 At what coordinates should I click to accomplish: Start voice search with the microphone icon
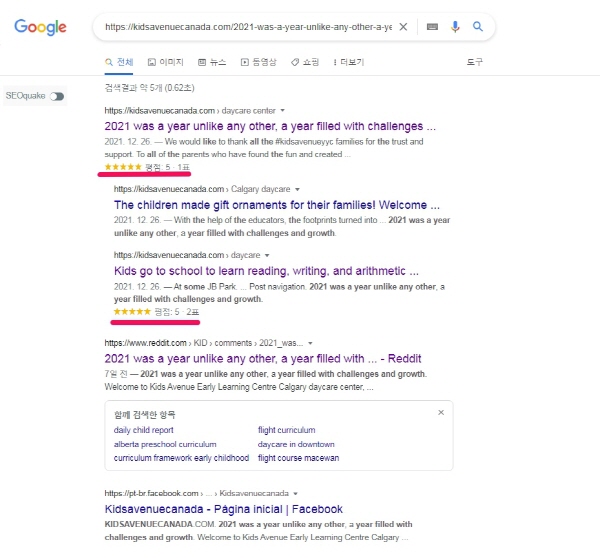coord(455,27)
